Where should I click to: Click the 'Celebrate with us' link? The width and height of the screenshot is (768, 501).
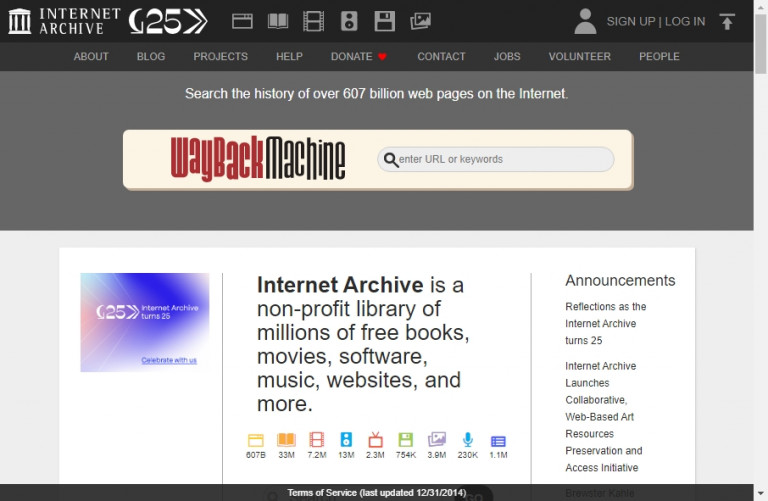(169, 360)
